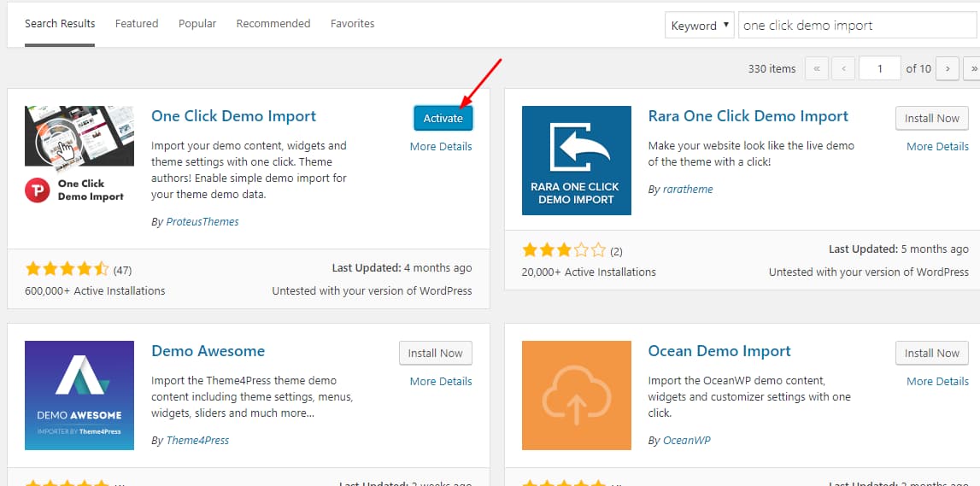Click the star rating of One Click Demo Import
Screen dimensions: 980x486
[67, 269]
